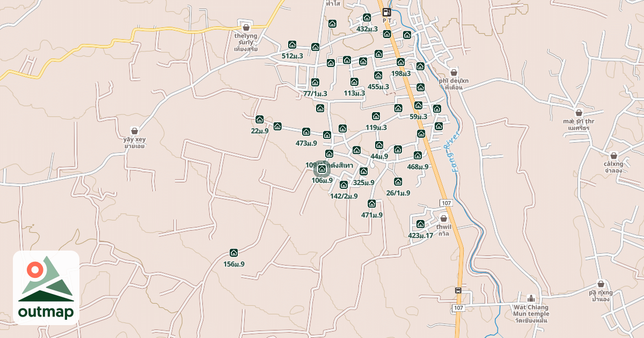Open the cảlxng shop icon
The image size is (644, 338).
click(613, 156)
